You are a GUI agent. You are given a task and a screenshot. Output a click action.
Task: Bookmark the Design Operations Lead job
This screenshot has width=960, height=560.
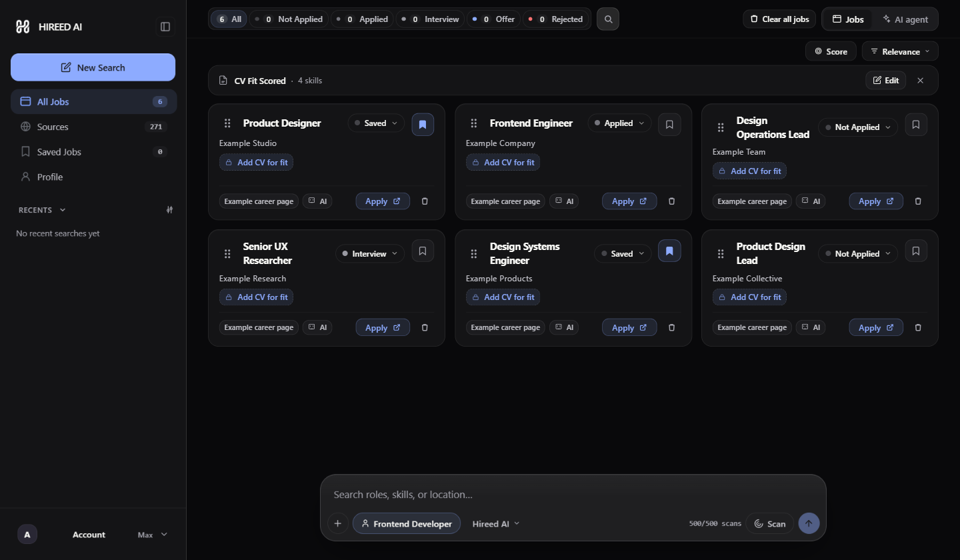tap(916, 125)
